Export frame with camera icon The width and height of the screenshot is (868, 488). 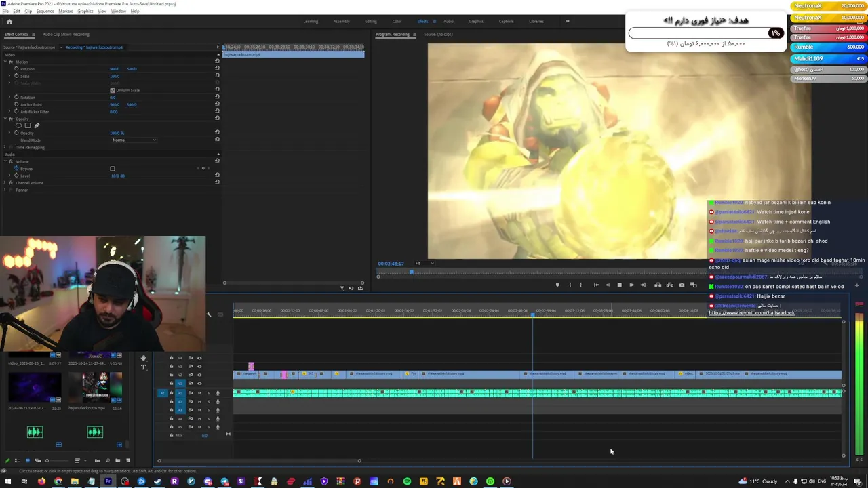tap(682, 285)
